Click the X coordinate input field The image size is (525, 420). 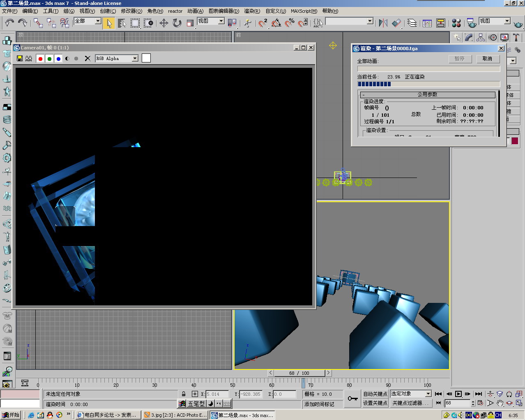tap(216, 394)
